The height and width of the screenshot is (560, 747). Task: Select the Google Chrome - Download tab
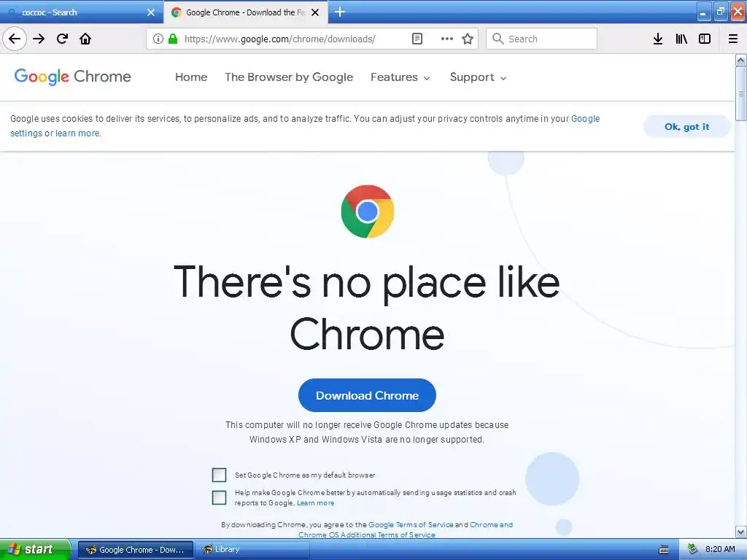[245, 12]
